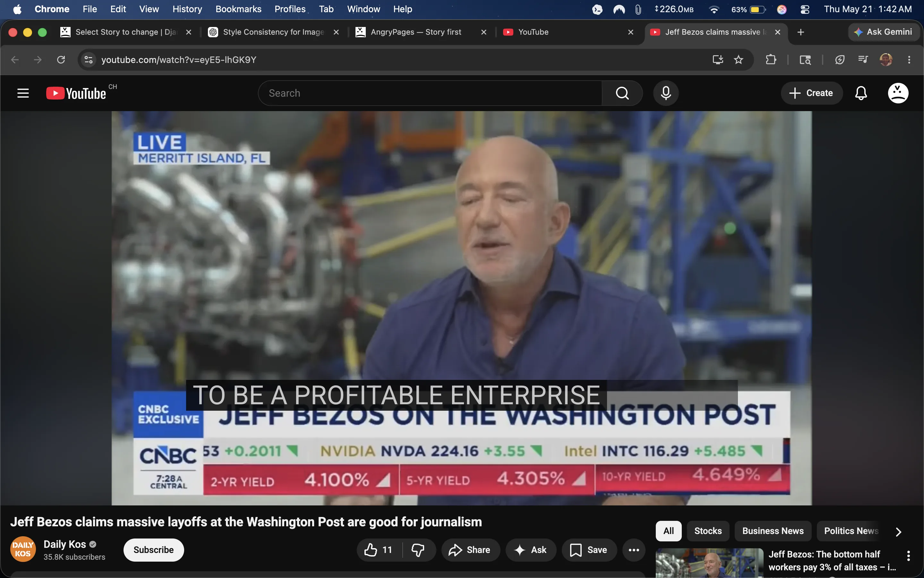The height and width of the screenshot is (578, 924).
Task: Open Chrome three-dot menu
Action: pos(909,60)
